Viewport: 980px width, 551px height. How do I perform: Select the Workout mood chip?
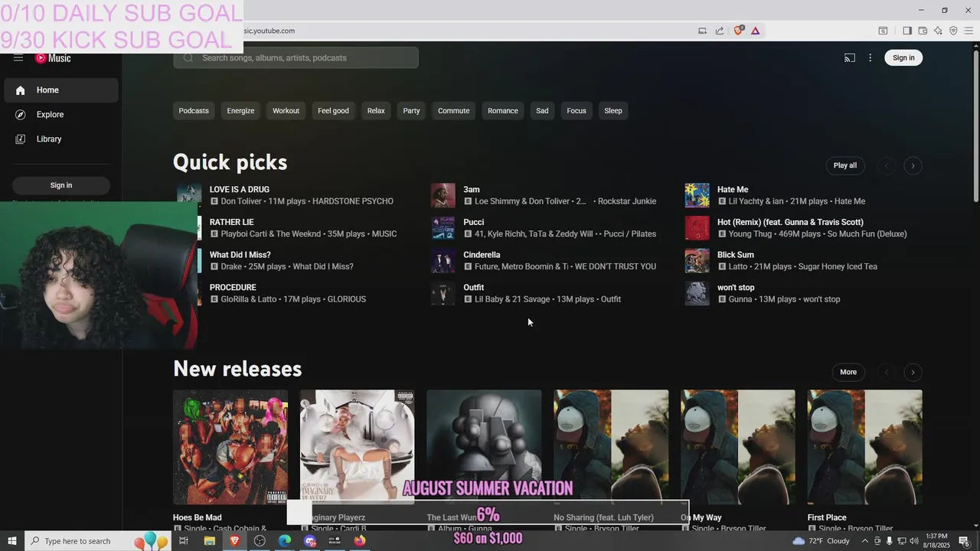286,111
